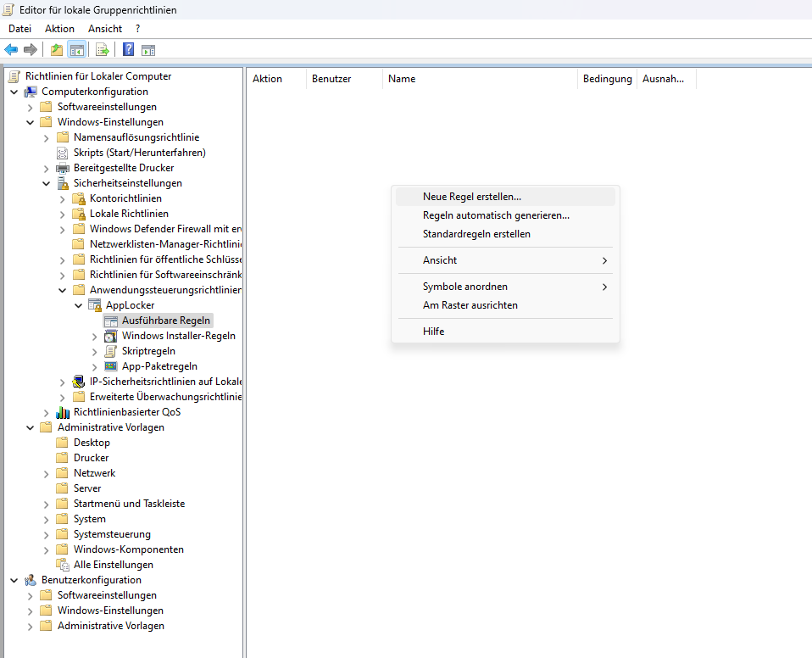Select 'Alle Einstellungen' under Administrative Vorlagen

(x=113, y=565)
